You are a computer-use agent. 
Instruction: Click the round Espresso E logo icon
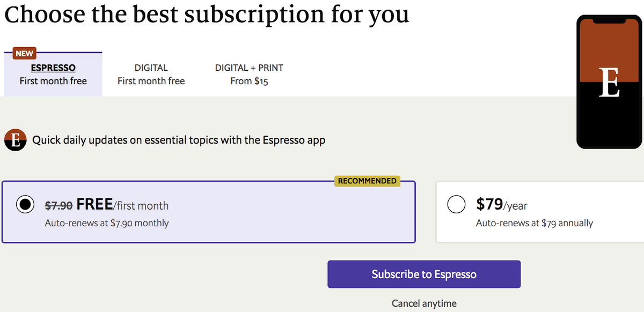(15, 140)
